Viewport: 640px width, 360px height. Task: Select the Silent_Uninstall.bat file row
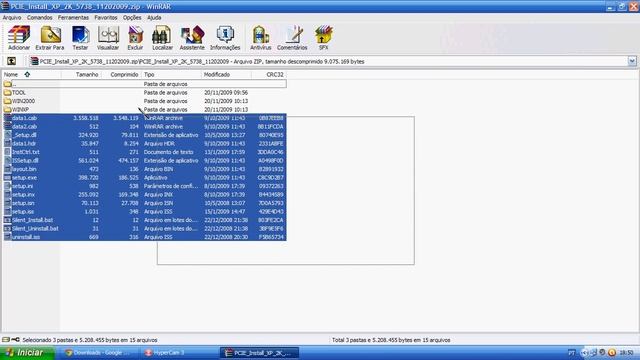point(145,229)
